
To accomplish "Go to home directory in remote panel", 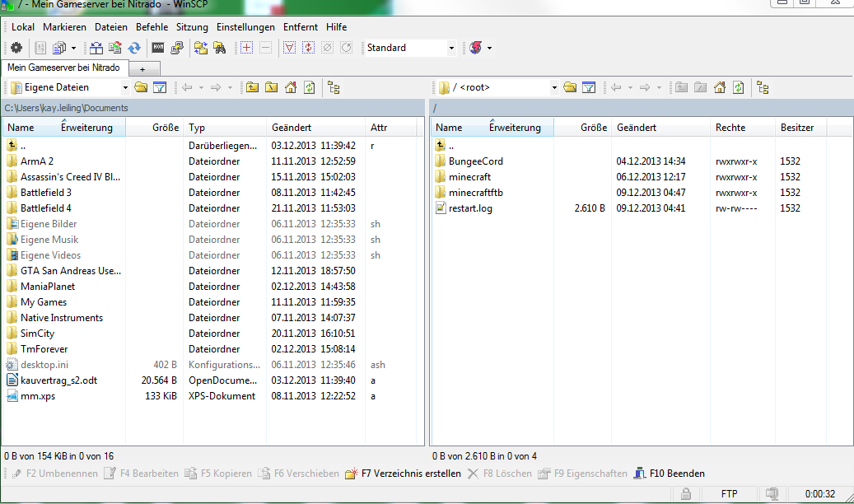I will [720, 87].
